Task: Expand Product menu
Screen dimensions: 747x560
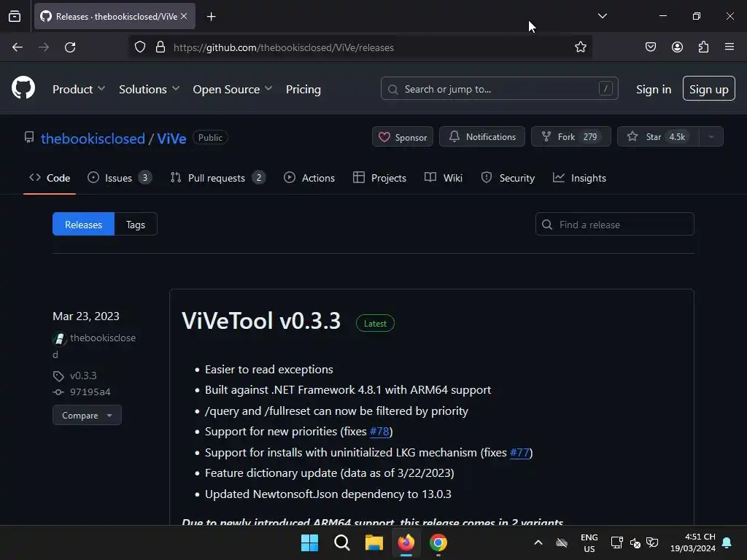Action: tap(79, 89)
